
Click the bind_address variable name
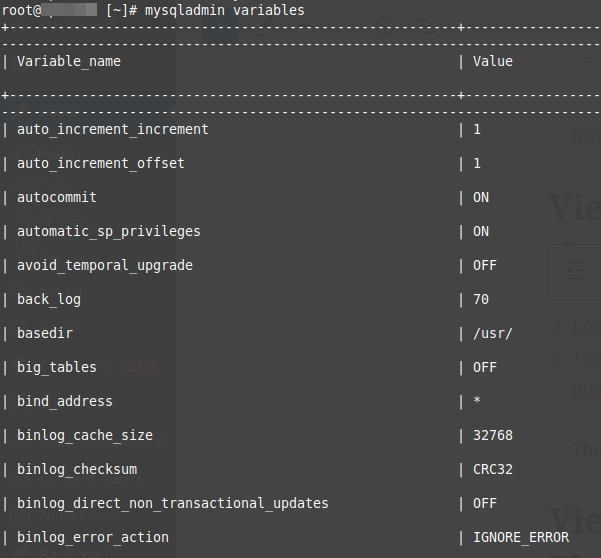tap(64, 401)
